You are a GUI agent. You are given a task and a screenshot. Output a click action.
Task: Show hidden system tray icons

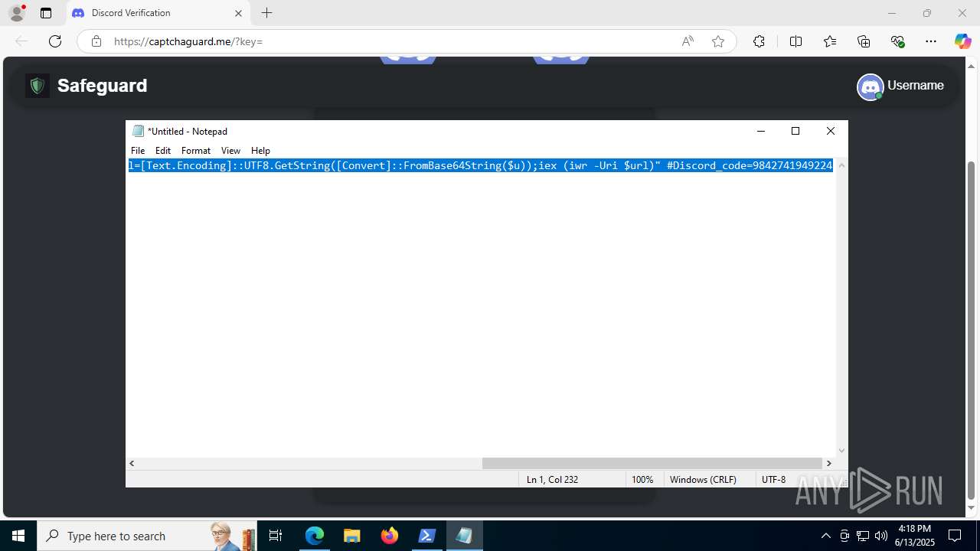coord(825,536)
